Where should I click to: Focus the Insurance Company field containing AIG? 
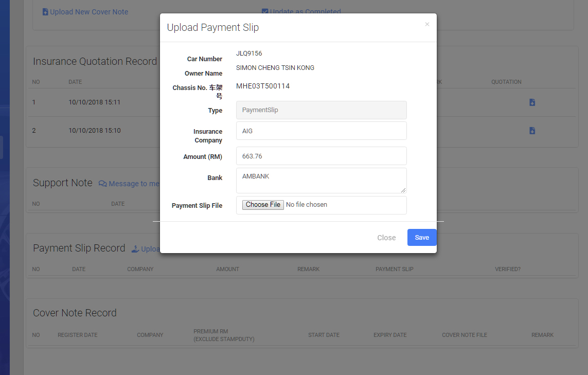tap(321, 131)
